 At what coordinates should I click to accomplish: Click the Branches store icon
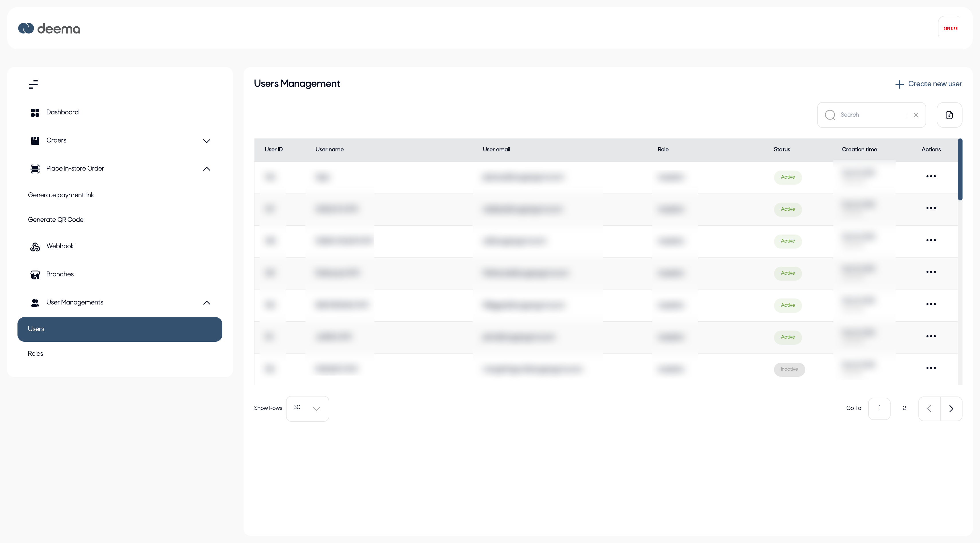click(x=35, y=275)
